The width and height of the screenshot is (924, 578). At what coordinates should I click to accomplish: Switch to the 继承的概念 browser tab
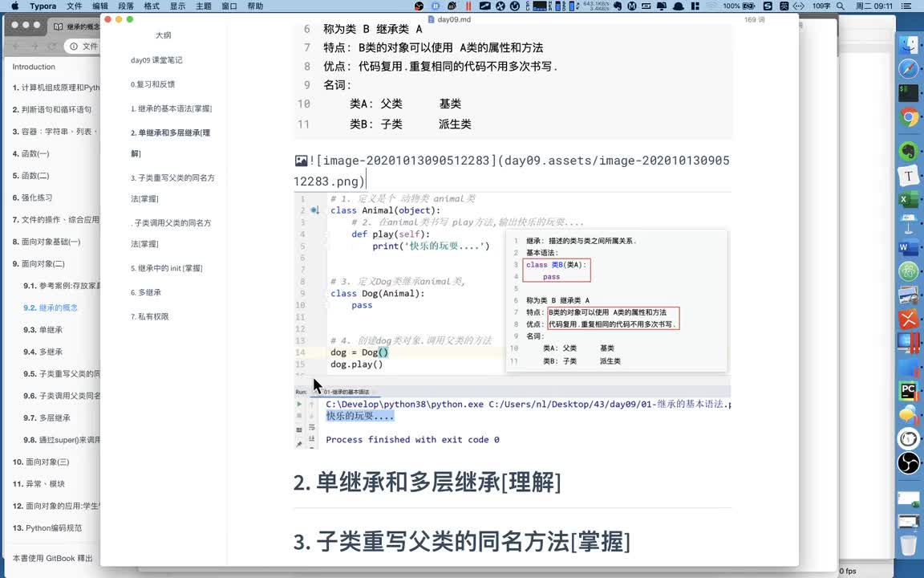point(74,26)
